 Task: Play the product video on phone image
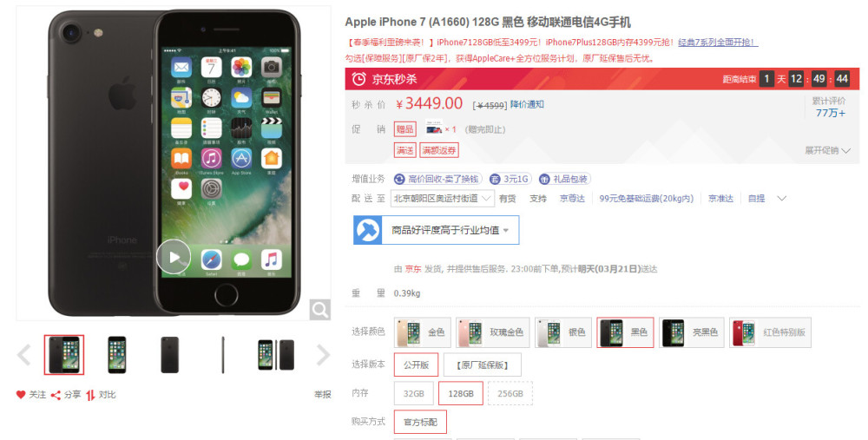[x=174, y=257]
